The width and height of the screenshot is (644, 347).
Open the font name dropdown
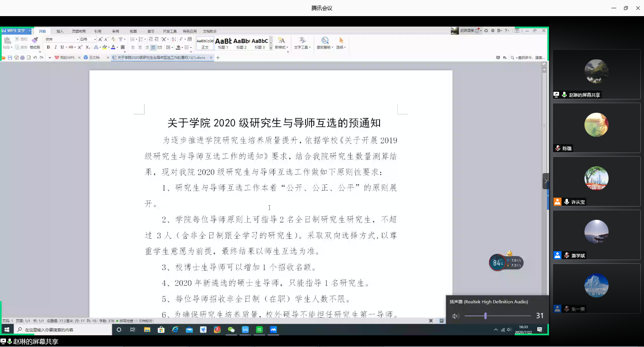pos(78,39)
